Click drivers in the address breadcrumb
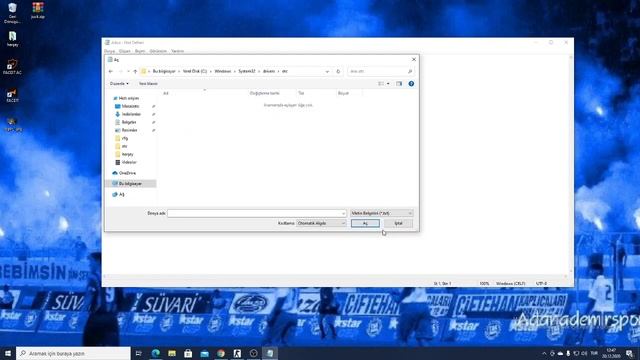Image resolution: width=640 pixels, height=360 pixels. [269, 71]
